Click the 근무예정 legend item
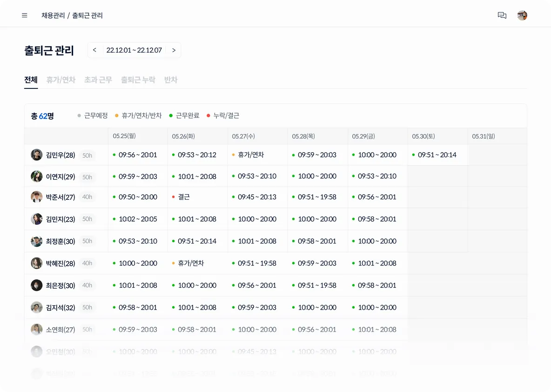Image resolution: width=551 pixels, height=392 pixels. tap(93, 115)
